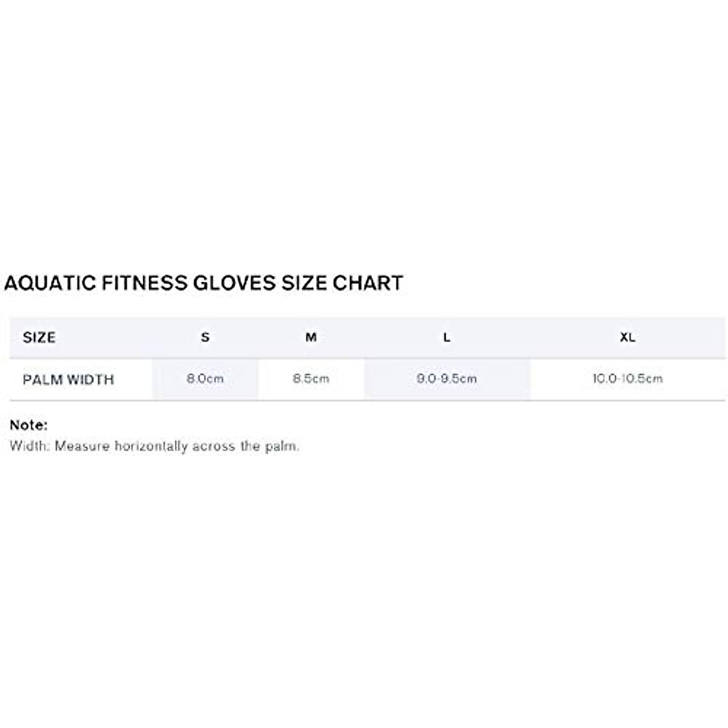The height and width of the screenshot is (728, 728).
Task: Click the word AQUATIC in the title
Action: [49, 283]
